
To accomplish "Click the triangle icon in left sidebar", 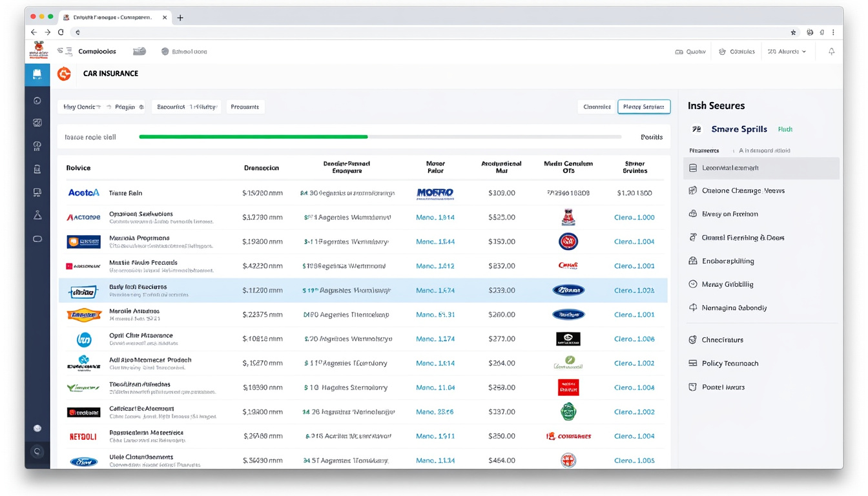I will [37, 216].
